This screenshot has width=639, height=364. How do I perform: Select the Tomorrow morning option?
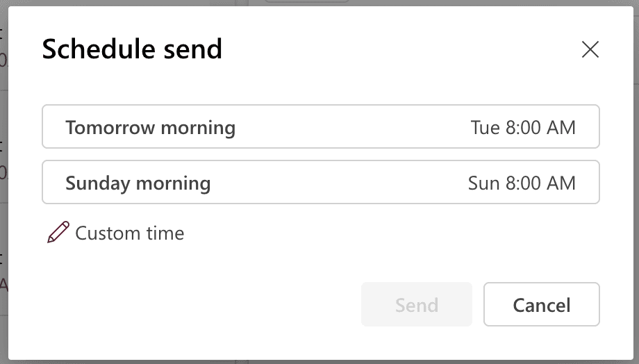point(320,127)
